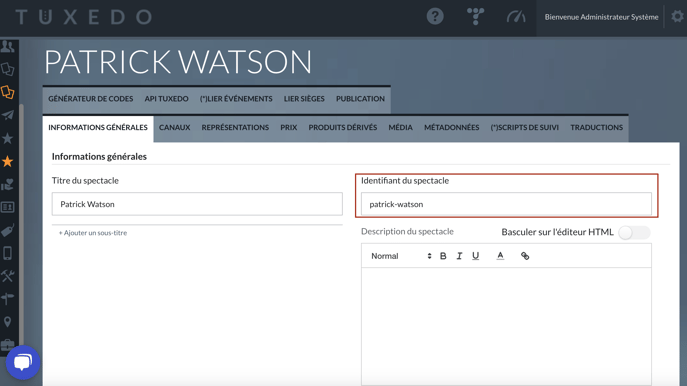Click the users icon in sidebar
This screenshot has width=687, height=386.
tap(7, 46)
